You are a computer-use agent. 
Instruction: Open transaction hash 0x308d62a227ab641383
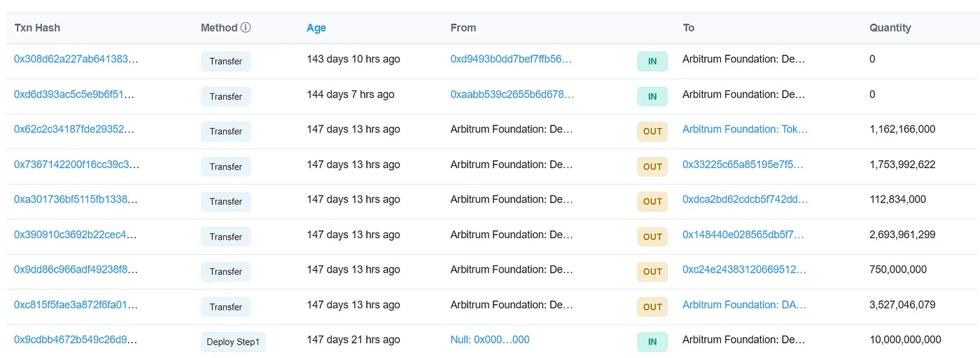tap(76, 60)
